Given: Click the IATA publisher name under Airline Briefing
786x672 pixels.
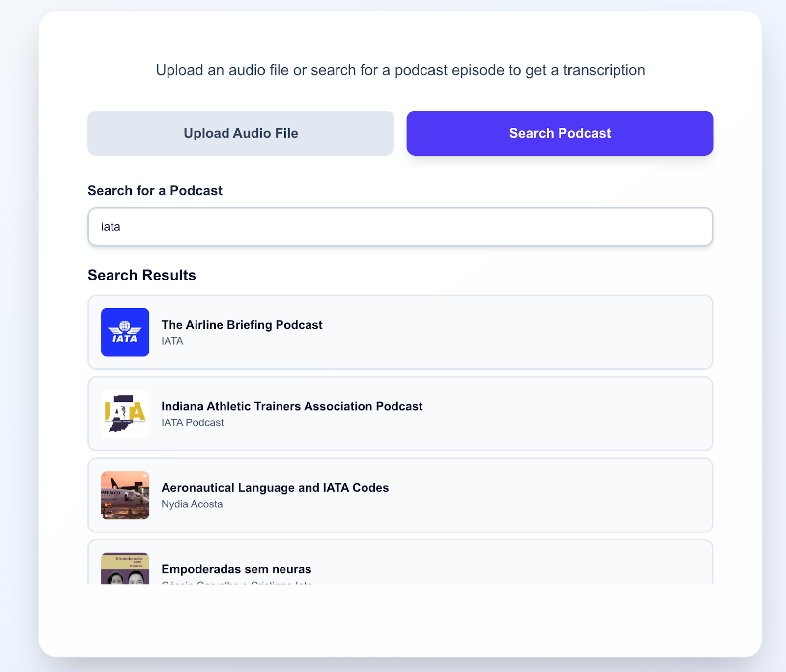Looking at the screenshot, I should (172, 341).
